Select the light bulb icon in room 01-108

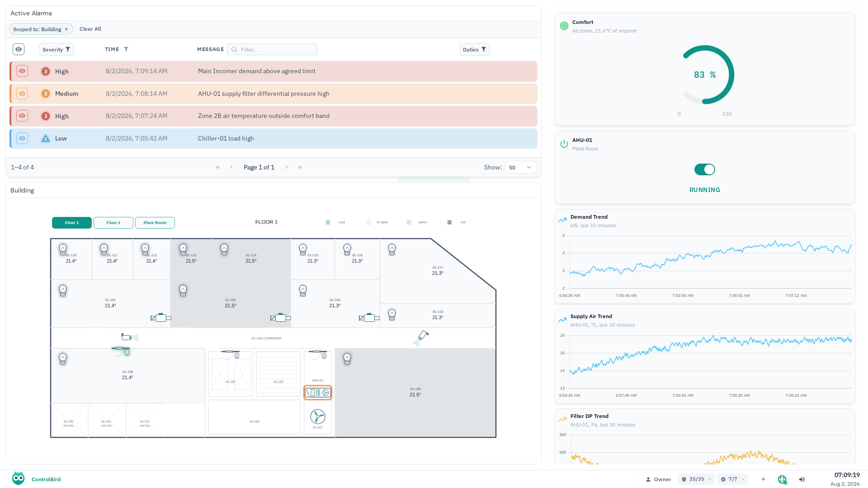[63, 359]
